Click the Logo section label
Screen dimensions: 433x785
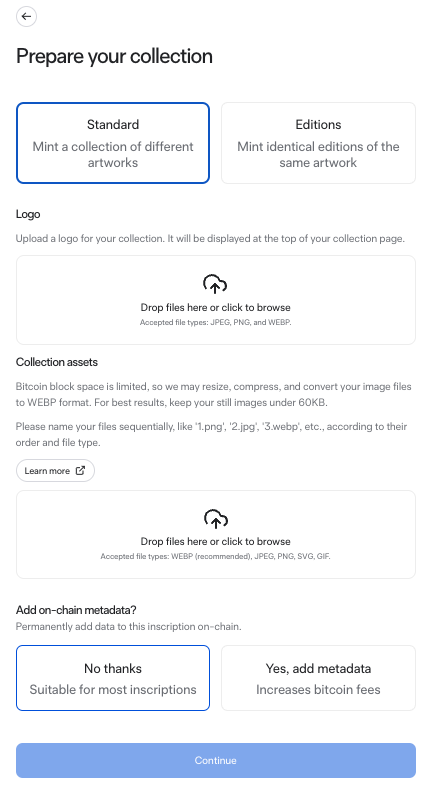click(28, 214)
